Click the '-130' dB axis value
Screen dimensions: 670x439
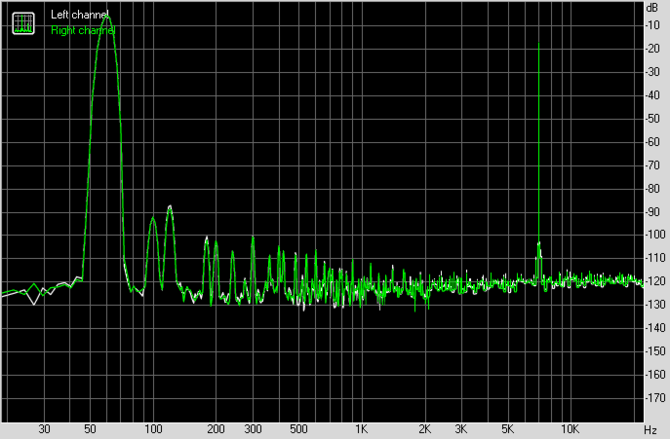click(x=655, y=305)
